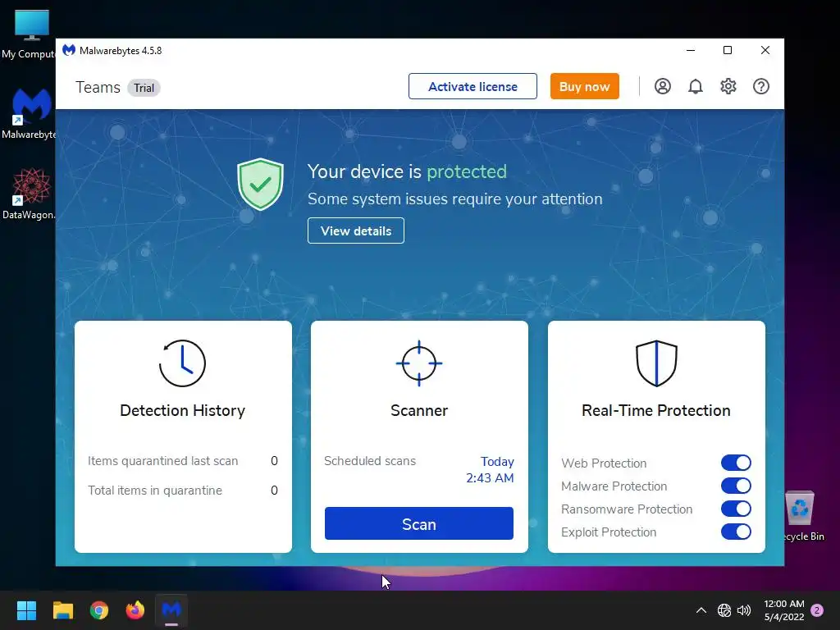840x630 pixels.
Task: Click the Scanner crosshair icon
Action: coord(419,363)
